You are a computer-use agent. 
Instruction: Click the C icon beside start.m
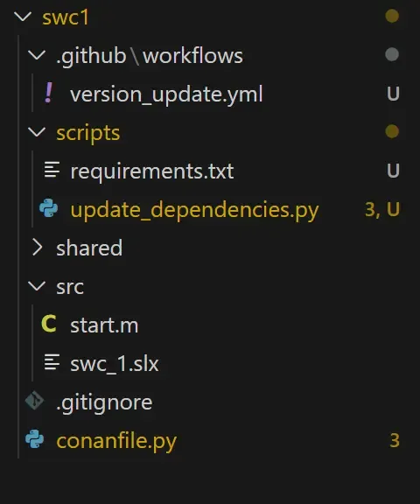tap(49, 324)
